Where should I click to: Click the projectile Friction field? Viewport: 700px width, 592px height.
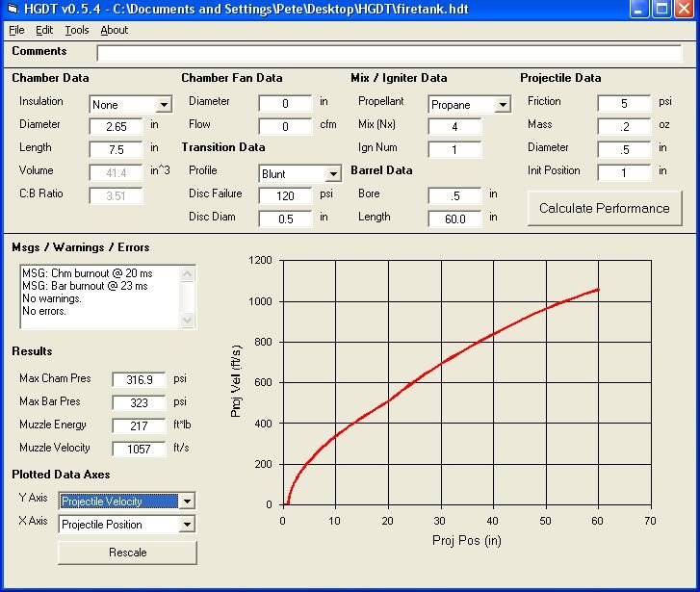click(x=624, y=104)
